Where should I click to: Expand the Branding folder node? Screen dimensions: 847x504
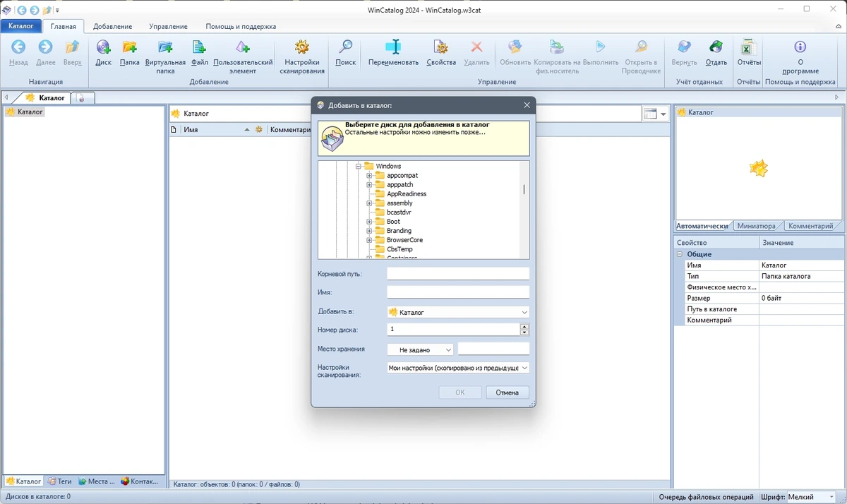pyautogui.click(x=369, y=231)
